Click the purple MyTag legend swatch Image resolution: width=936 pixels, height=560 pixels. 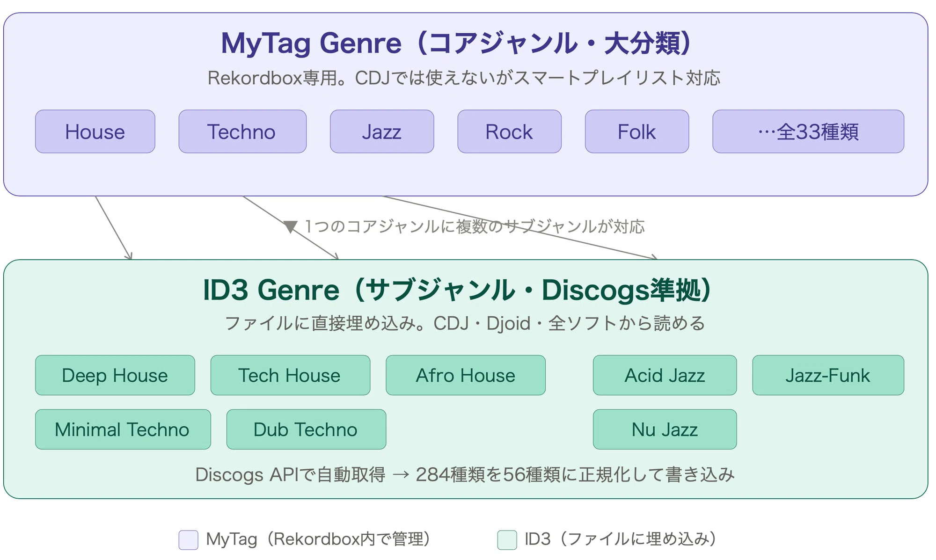point(189,540)
